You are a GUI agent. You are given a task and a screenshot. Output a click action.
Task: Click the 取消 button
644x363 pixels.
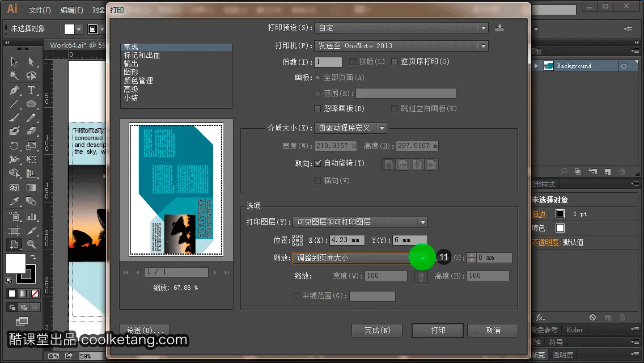[493, 331]
